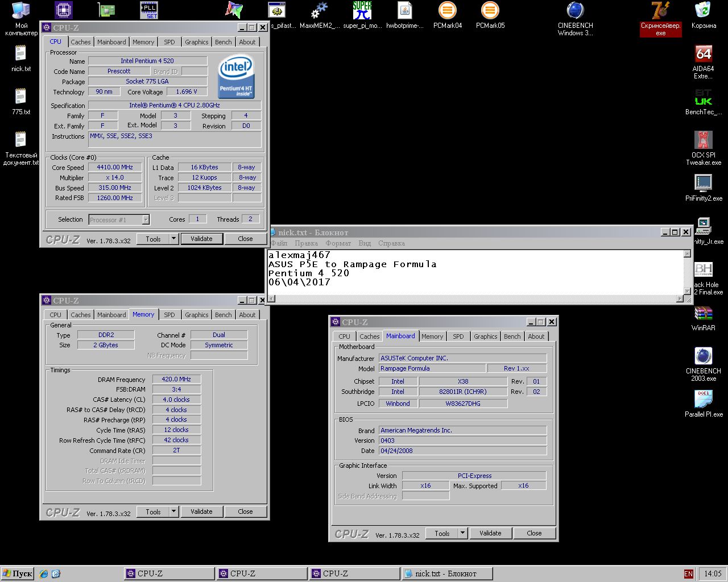Click Notepad horizontal scrollbar track
Viewport: 728px width, 582px height.
476,298
